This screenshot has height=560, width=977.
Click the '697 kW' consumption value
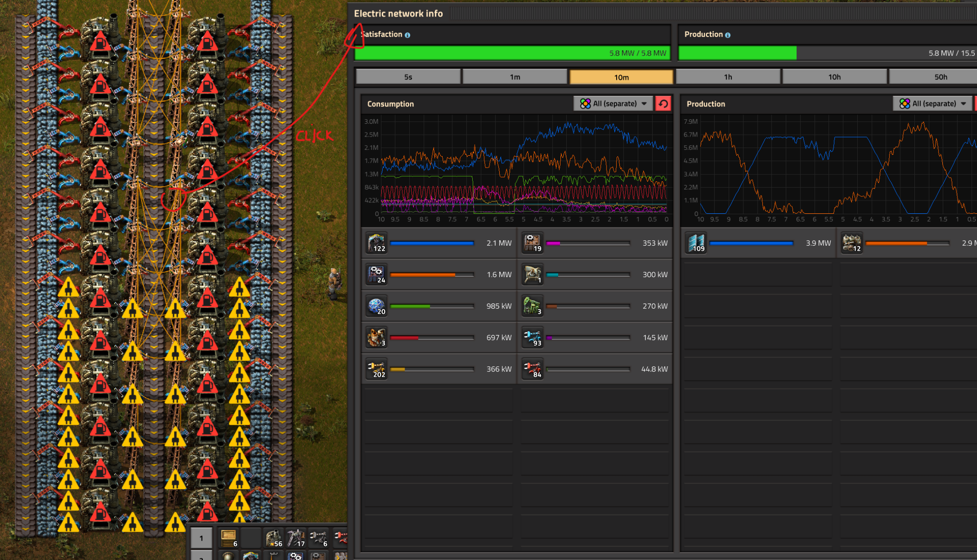[x=499, y=338]
